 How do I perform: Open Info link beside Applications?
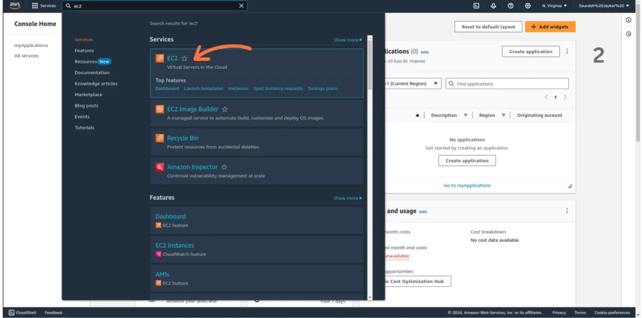pyautogui.click(x=424, y=52)
